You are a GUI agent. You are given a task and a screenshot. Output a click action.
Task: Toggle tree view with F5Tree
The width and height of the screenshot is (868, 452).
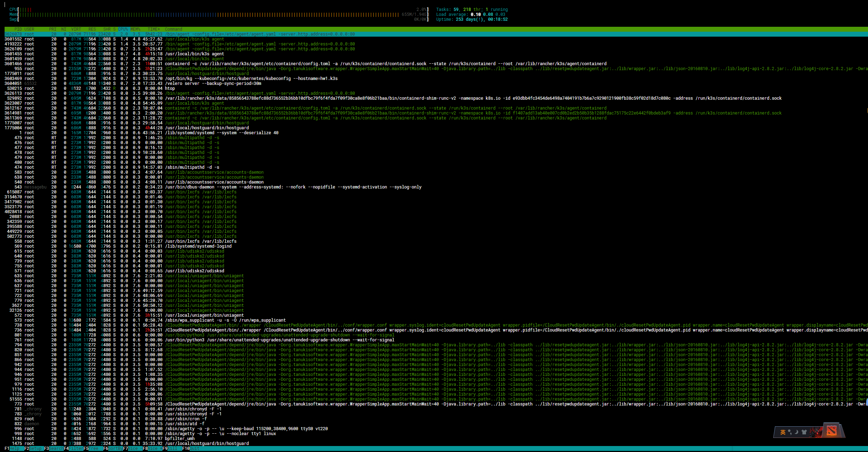pos(92,448)
